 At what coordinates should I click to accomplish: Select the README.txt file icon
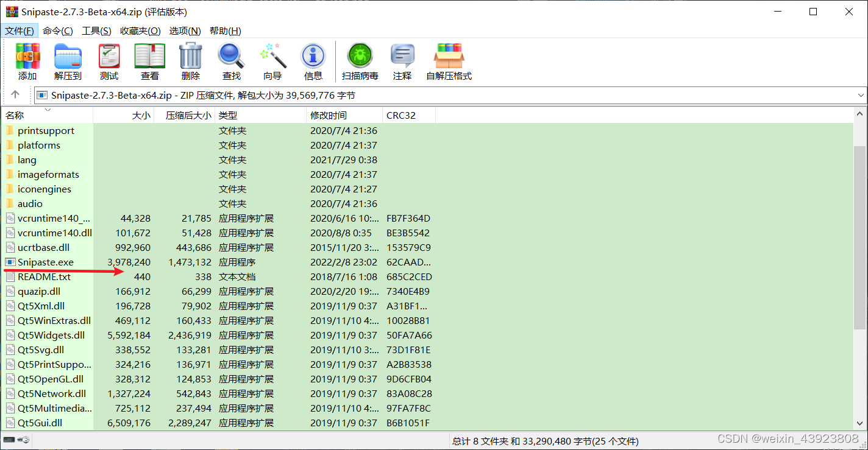coord(10,276)
